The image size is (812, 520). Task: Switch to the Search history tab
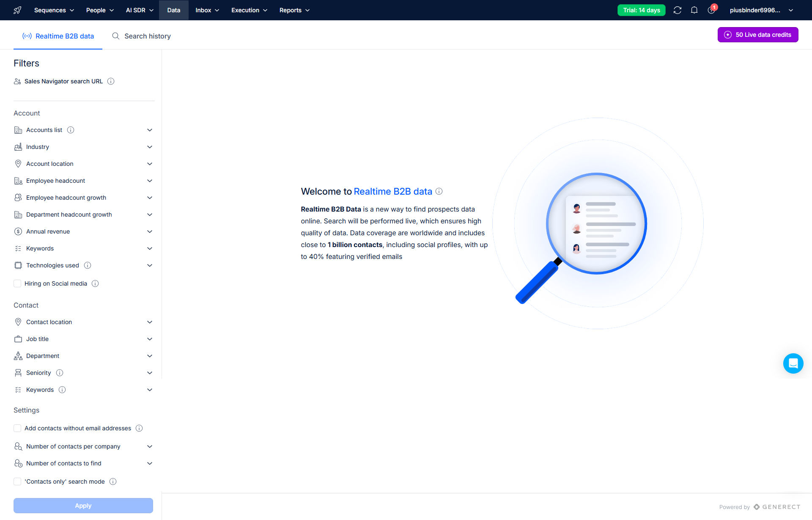tap(141, 36)
